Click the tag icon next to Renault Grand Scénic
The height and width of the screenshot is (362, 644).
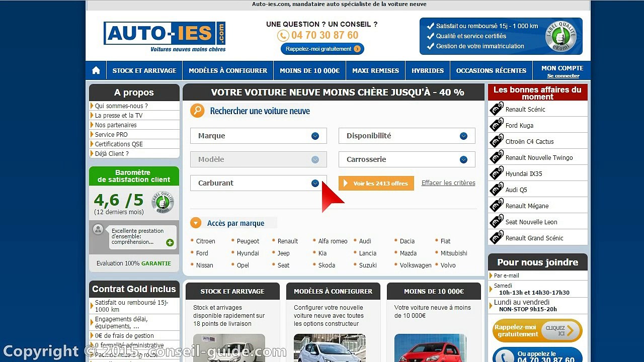point(497,237)
